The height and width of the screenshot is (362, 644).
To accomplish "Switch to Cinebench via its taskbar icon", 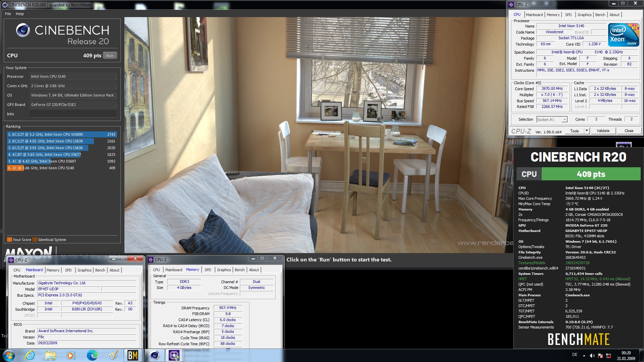I will (x=154, y=355).
